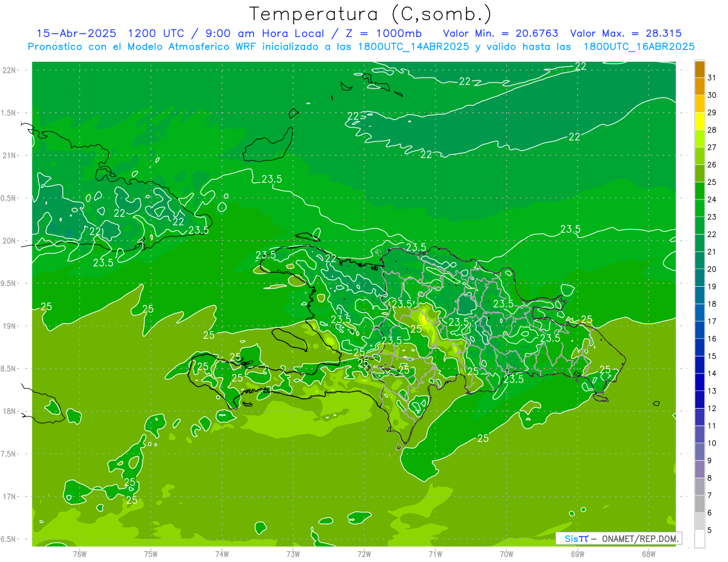Click the "18N" latitude axis label
Image resolution: width=728 pixels, height=562 pixels.
[x=10, y=411]
